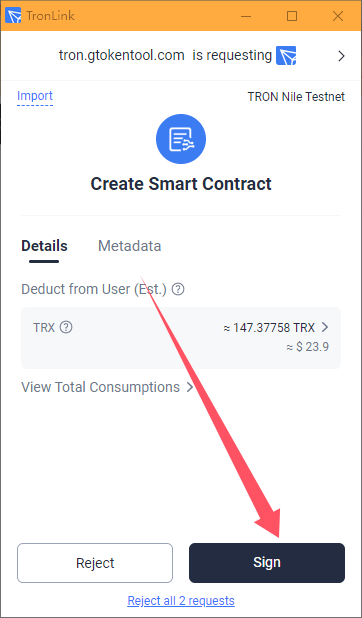362x618 pixels.
Task: Go to next request using top chevron
Action: 341,56
